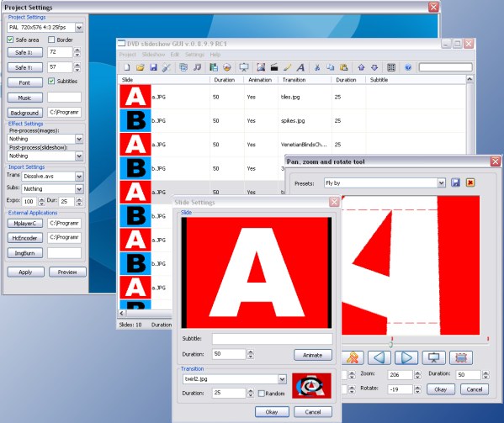Click the Save project floppy icon in the main toolbar
The height and width of the screenshot is (423, 504).
tap(153, 67)
